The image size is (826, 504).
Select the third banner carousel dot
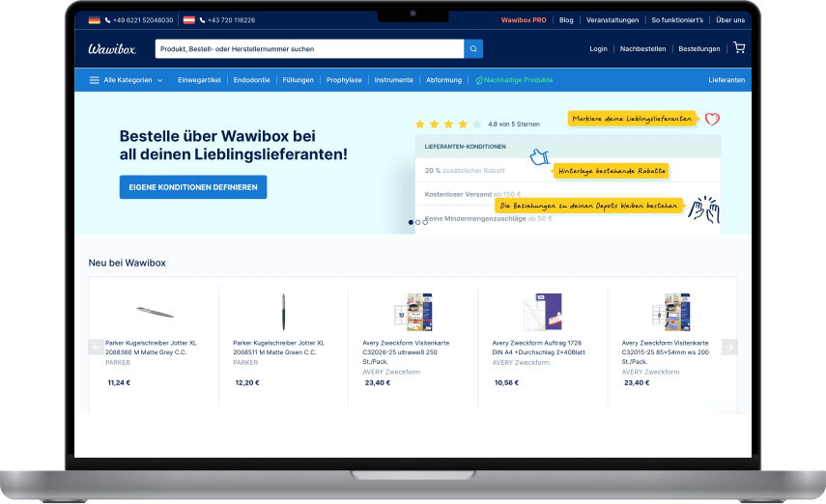coord(424,222)
